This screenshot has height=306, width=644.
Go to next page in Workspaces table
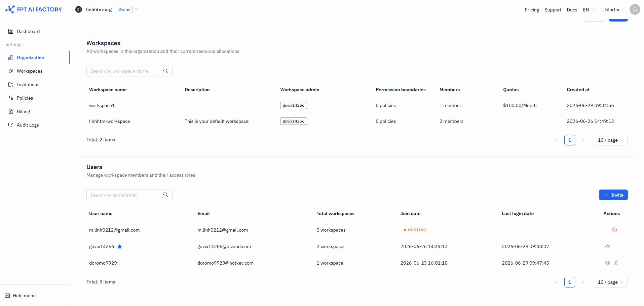click(x=583, y=140)
